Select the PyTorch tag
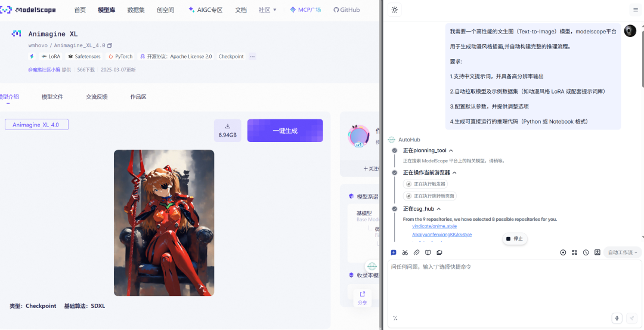Screen dimensions: 644x330 click(x=120, y=56)
